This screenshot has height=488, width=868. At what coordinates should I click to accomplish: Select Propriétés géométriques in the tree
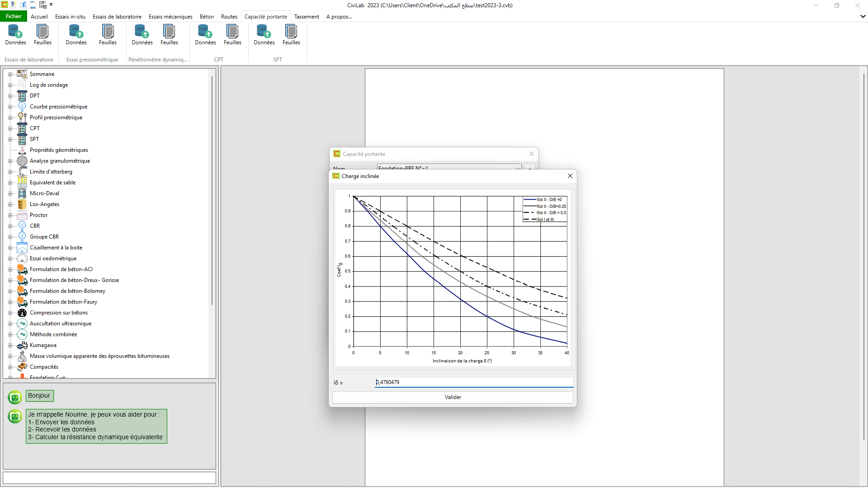[59, 150]
